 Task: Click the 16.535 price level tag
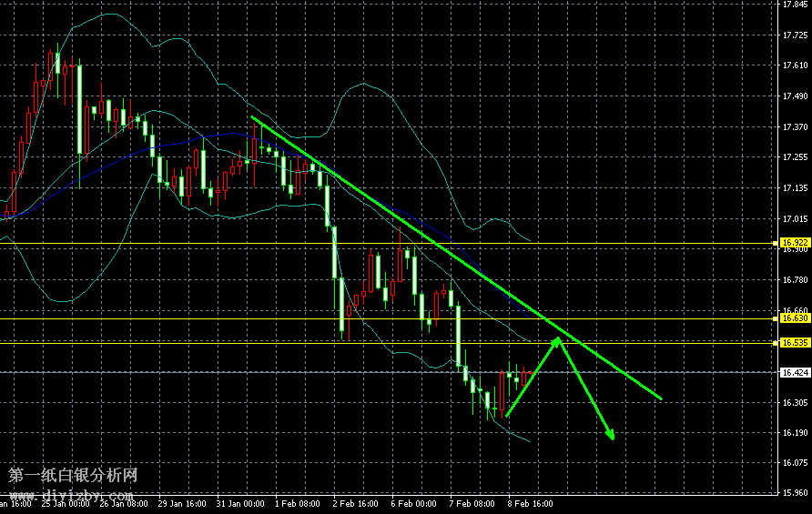(x=795, y=343)
